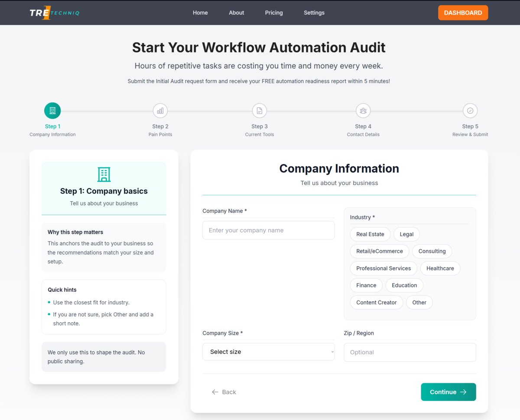This screenshot has width=520, height=420.
Task: Select the Step 2 bar chart icon
Action: [160, 111]
